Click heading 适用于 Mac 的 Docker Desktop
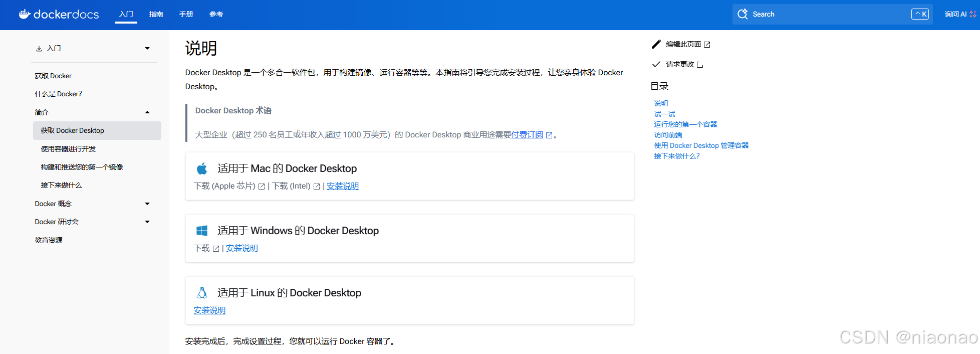 (287, 168)
